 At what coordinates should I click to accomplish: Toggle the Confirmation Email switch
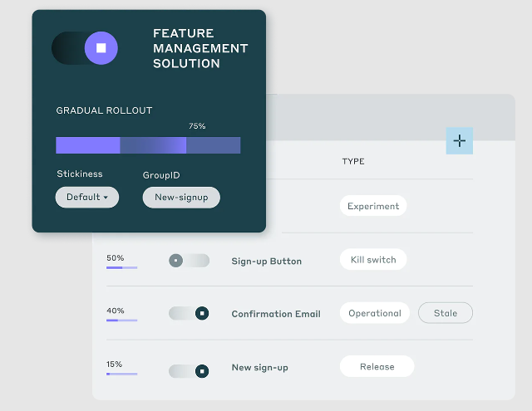click(x=189, y=313)
